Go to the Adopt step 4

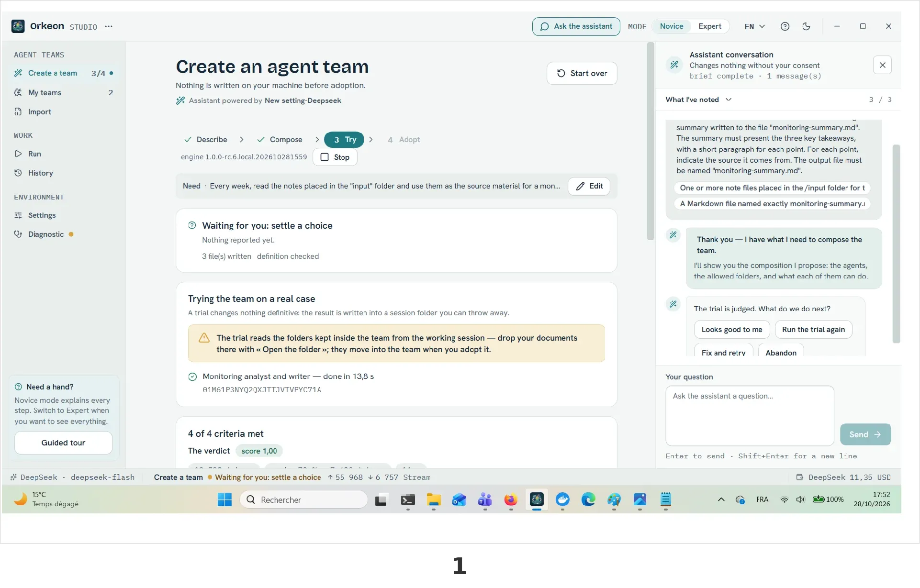(x=404, y=140)
